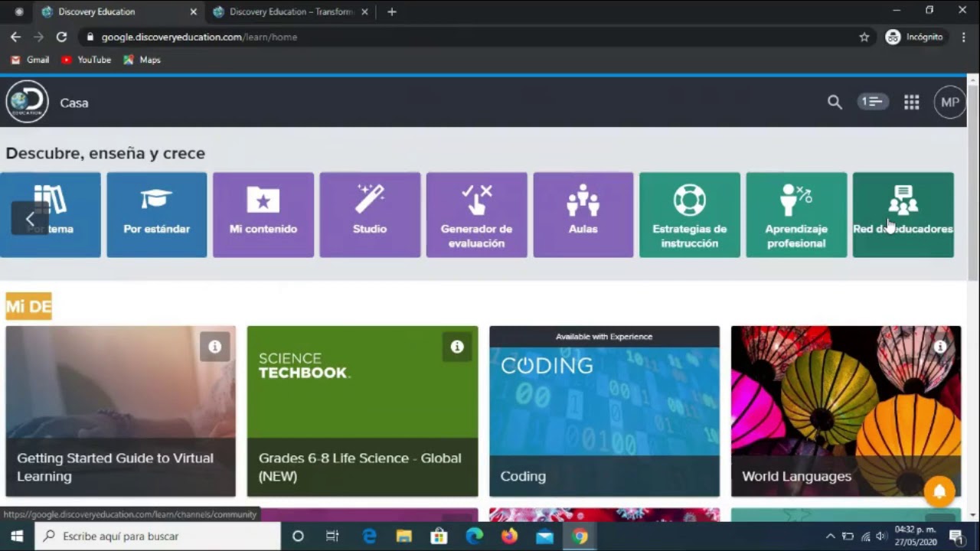Open the Windows Action Center notifications
Screen dimensions: 980x551
957,536
